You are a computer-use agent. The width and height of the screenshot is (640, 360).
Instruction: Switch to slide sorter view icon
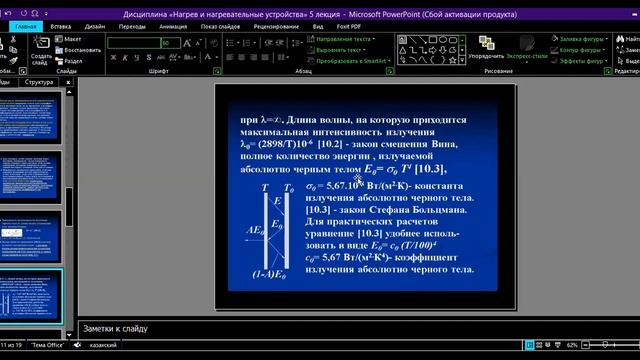[x=539, y=345]
